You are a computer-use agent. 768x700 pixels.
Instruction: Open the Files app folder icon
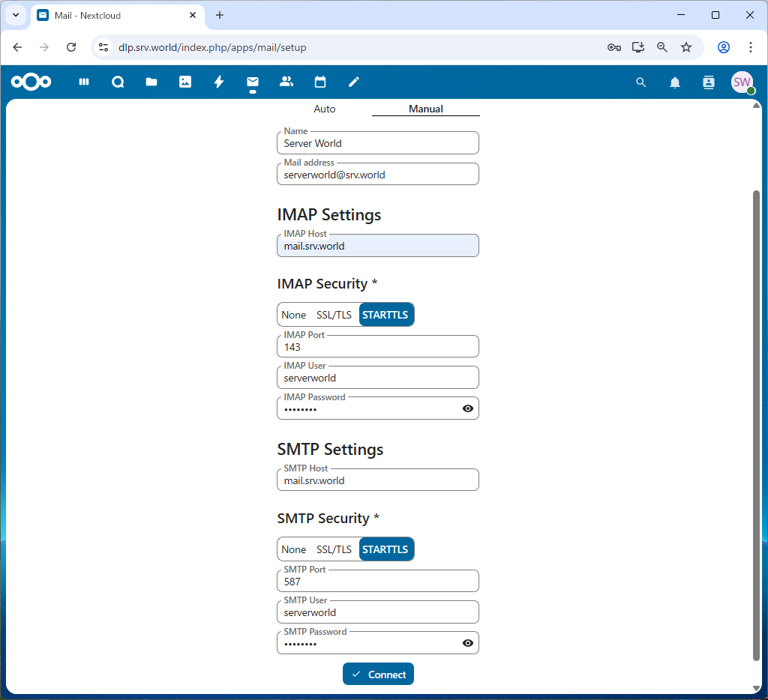coord(151,82)
